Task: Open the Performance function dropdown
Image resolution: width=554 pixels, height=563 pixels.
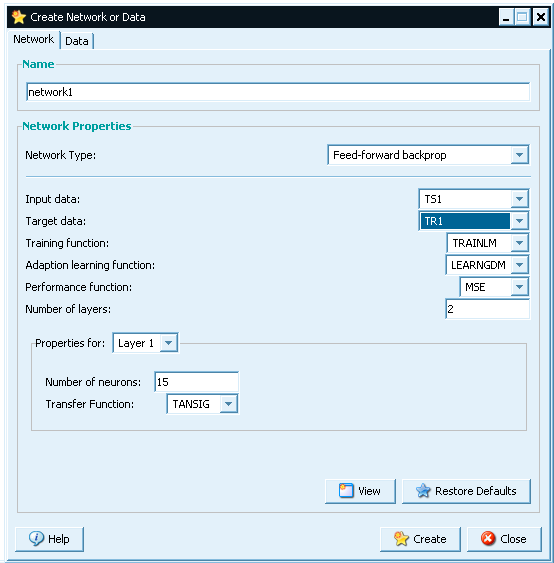Action: point(494,287)
